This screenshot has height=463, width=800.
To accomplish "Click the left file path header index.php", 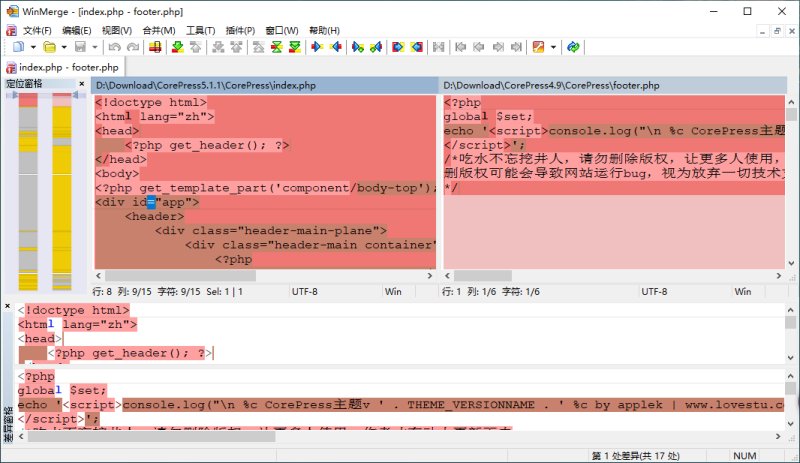I will tap(264, 85).
